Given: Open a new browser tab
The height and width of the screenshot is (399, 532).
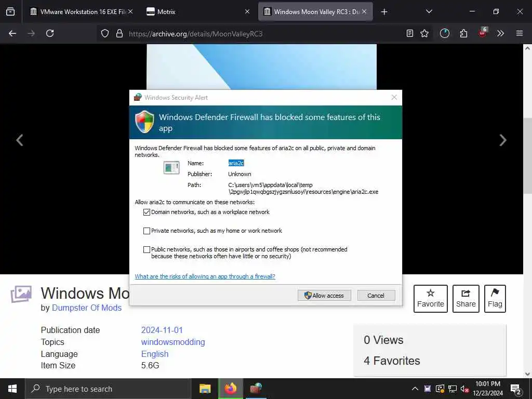Looking at the screenshot, I should click(x=384, y=12).
